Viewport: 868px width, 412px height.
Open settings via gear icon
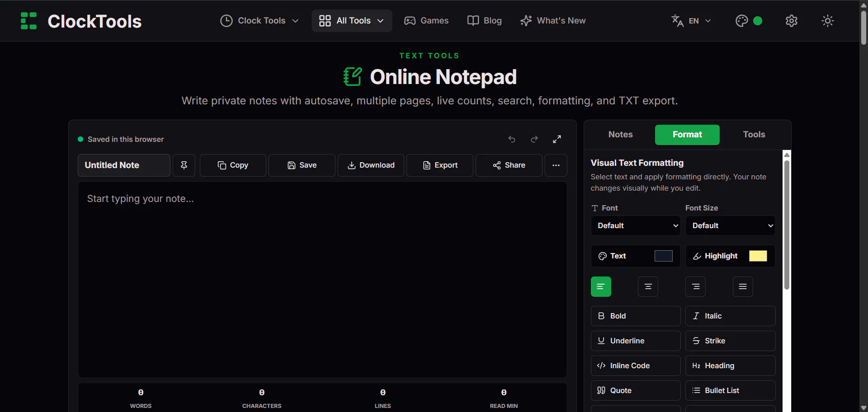click(x=792, y=21)
